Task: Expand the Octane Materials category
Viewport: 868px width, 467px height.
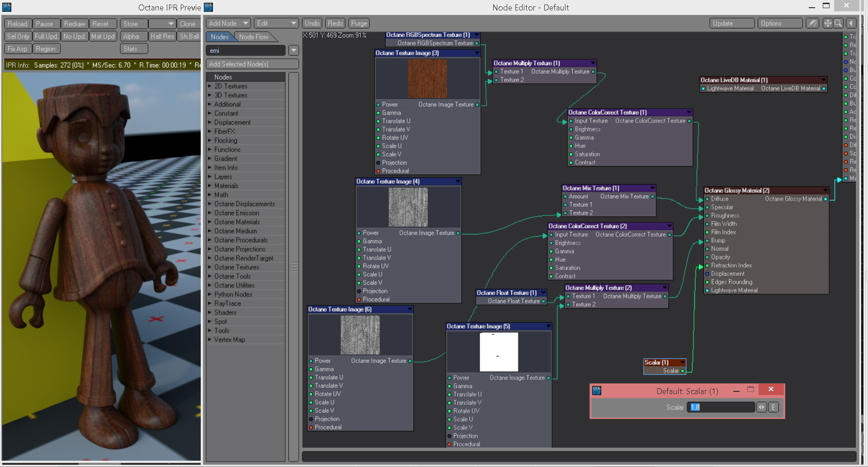Action: [210, 222]
